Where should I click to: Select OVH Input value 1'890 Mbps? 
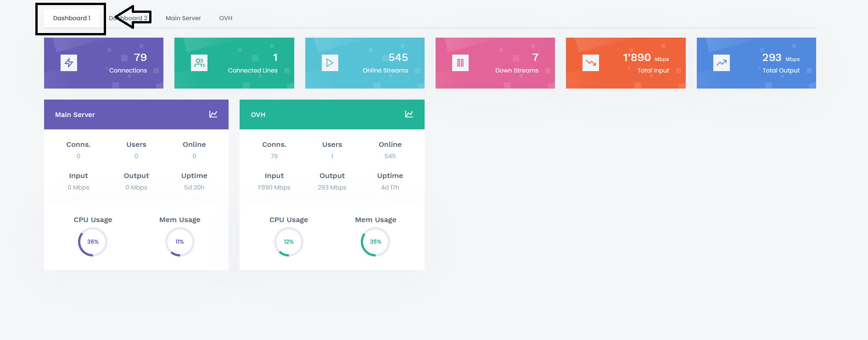click(x=274, y=187)
